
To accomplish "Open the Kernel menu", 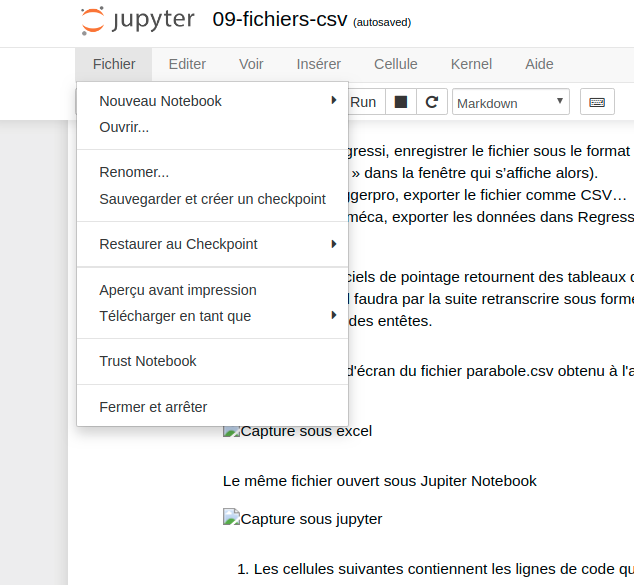I will 471,64.
